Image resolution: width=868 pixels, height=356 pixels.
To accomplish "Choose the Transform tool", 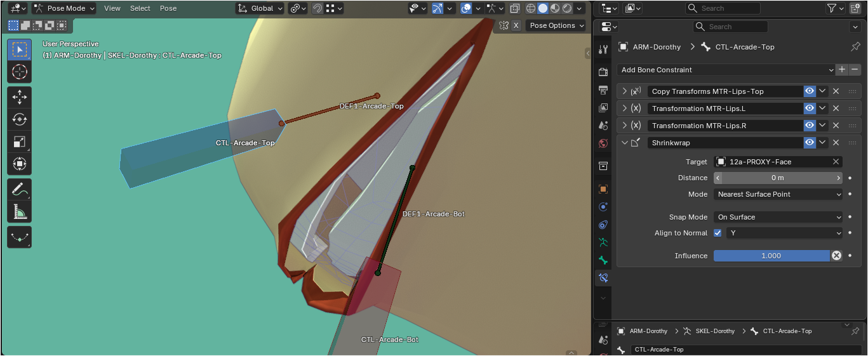I will pyautogui.click(x=19, y=164).
